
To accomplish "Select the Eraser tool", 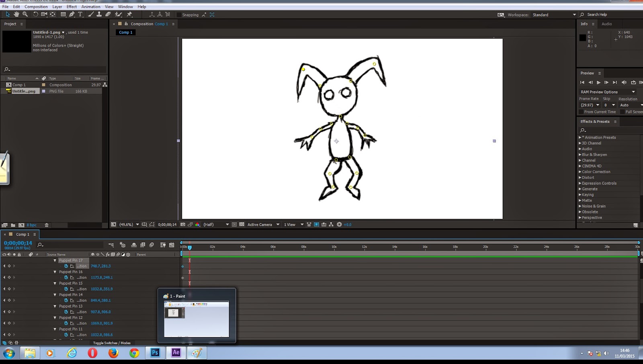I will pyautogui.click(x=108, y=14).
